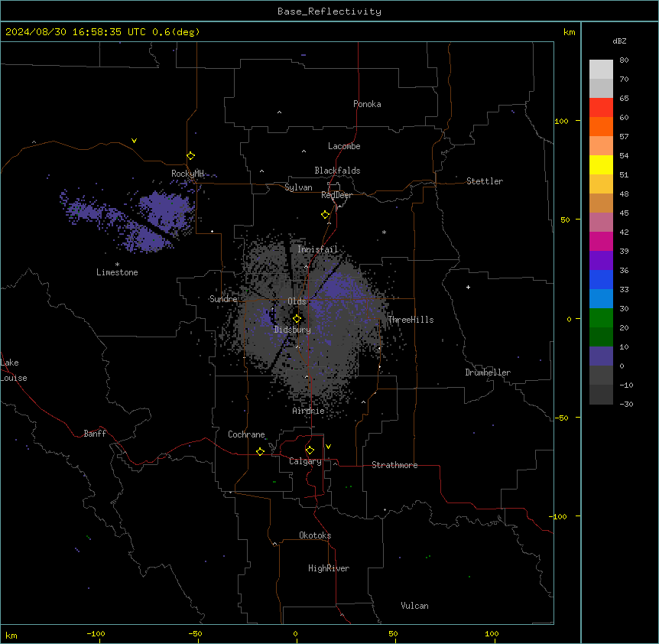Viewport: 659px width, 644px height.
Task: Select the Okotoks town label
Action: pyautogui.click(x=315, y=535)
